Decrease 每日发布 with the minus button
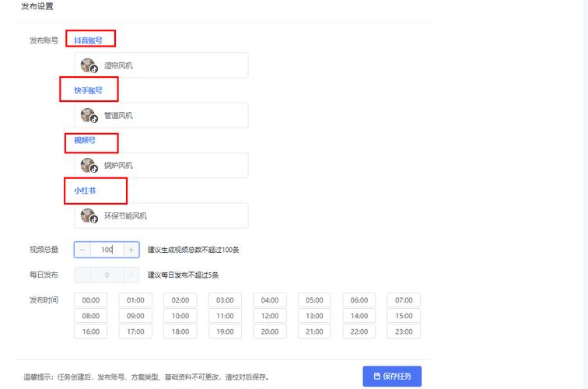Image resolution: width=588 pixels, height=389 pixels. (x=82, y=275)
